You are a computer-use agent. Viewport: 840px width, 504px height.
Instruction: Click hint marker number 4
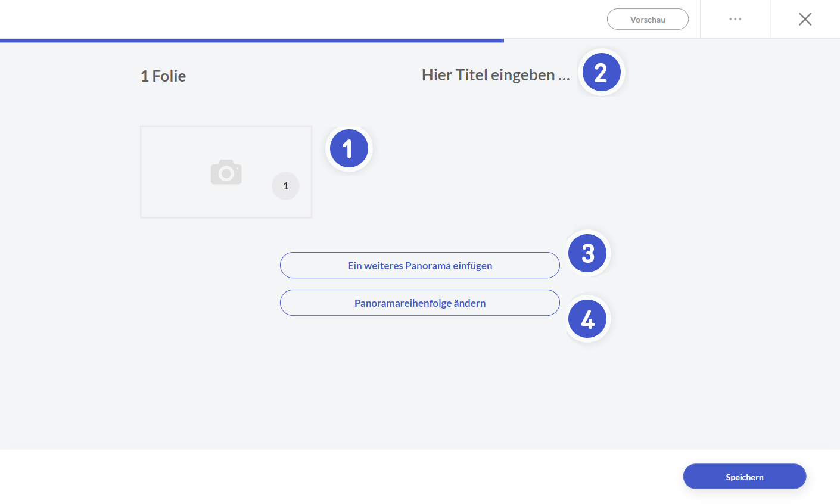pos(587,319)
